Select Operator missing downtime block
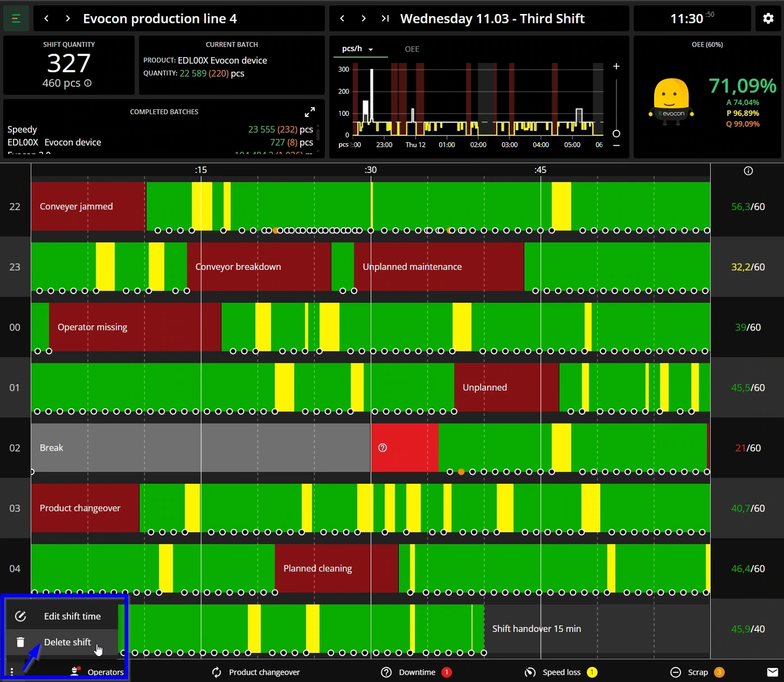This screenshot has width=784, height=682. click(x=135, y=327)
